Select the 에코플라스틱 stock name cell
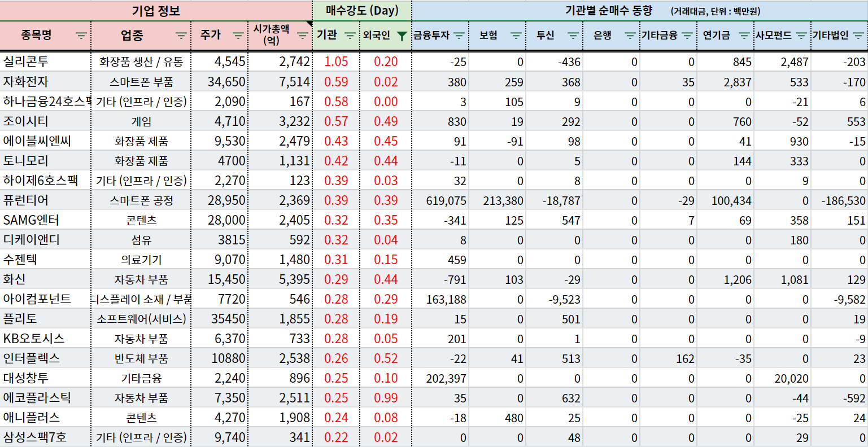 coord(45,397)
